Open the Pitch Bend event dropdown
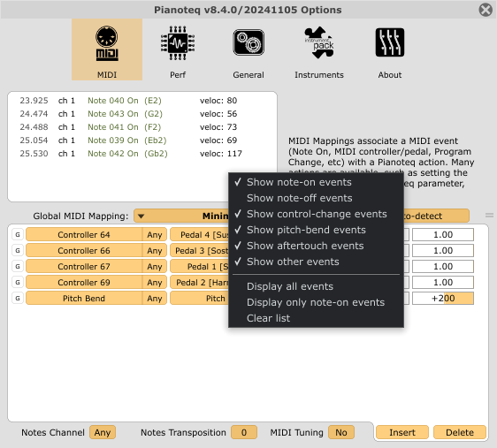Viewport: 497px width, 448px height. (84, 299)
